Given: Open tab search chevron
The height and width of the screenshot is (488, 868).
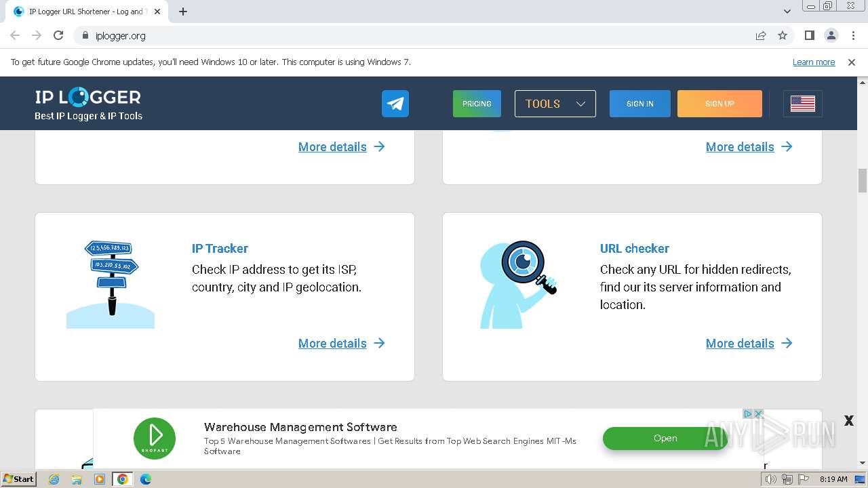Looking at the screenshot, I should tap(787, 12).
